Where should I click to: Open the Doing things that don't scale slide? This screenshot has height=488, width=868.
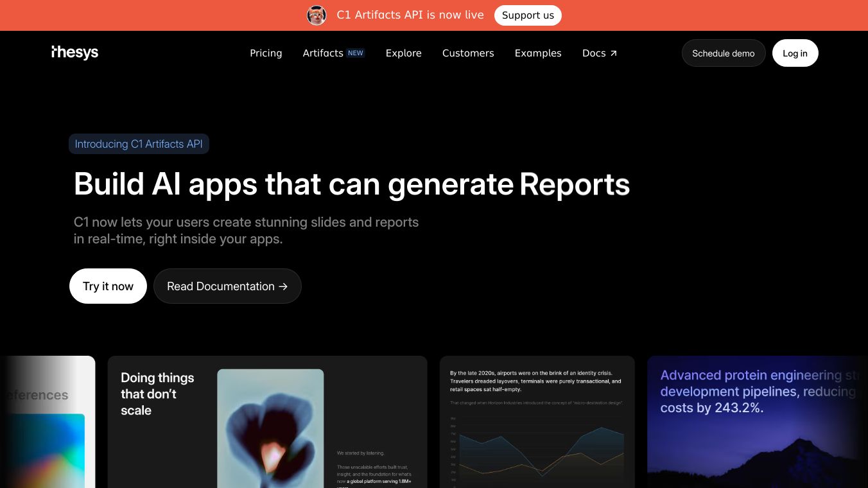(x=267, y=422)
